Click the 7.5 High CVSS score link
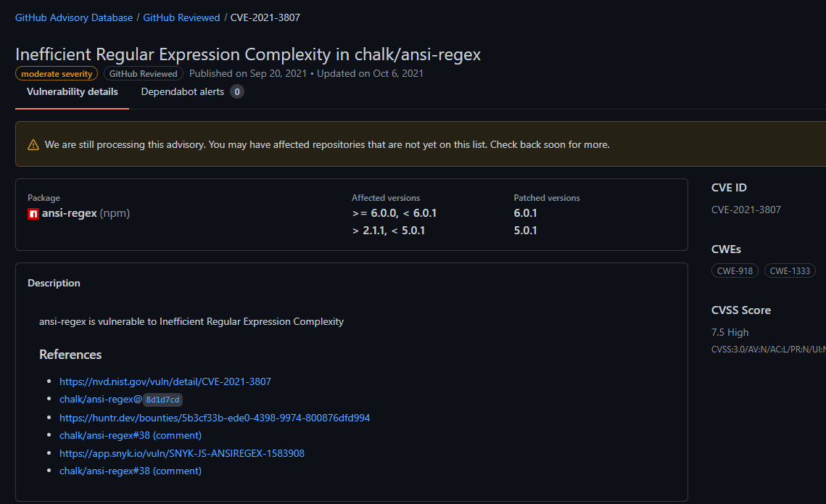Image resolution: width=826 pixels, height=504 pixels. 729,332
